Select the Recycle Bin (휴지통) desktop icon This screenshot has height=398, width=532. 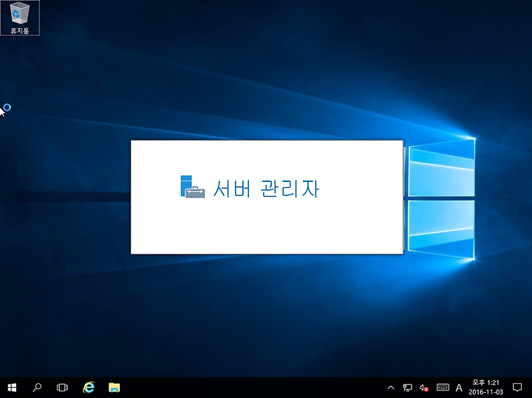coord(20,18)
